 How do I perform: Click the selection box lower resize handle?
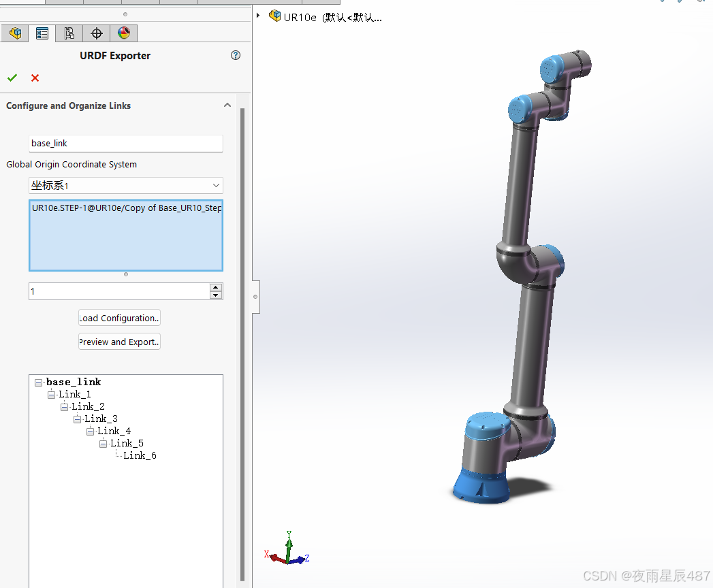click(x=126, y=274)
